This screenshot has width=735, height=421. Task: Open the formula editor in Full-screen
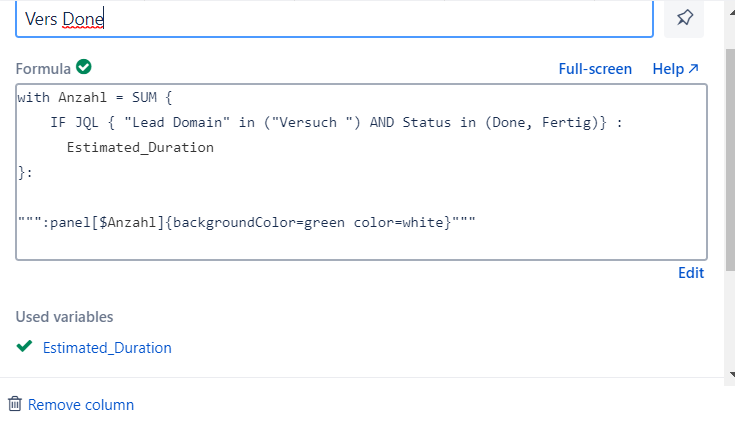[595, 69]
